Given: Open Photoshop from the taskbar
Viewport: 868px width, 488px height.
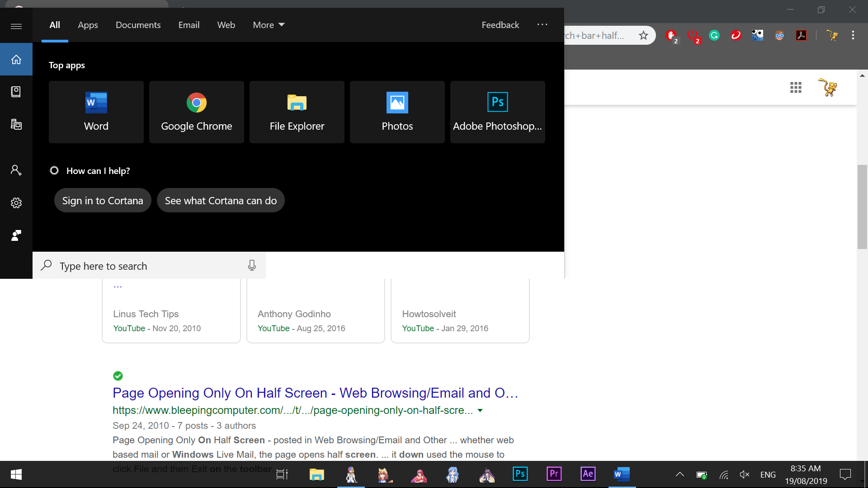Looking at the screenshot, I should (x=520, y=474).
